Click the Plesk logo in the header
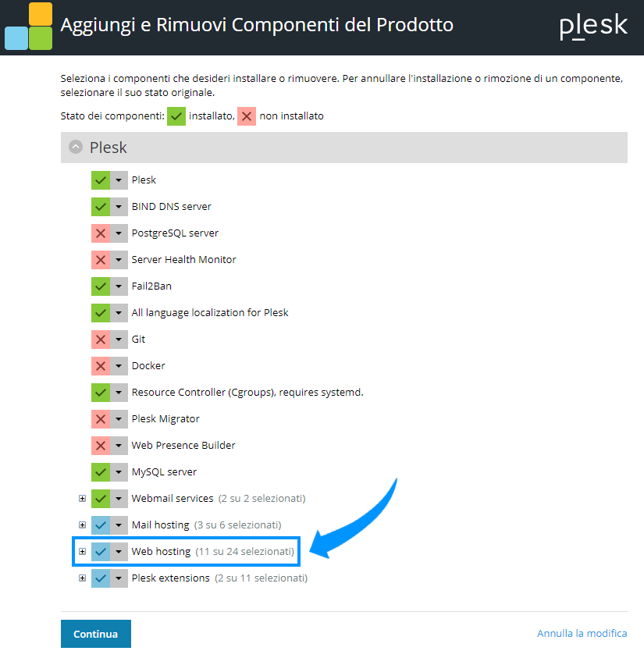The height and width of the screenshot is (658, 644). (593, 26)
